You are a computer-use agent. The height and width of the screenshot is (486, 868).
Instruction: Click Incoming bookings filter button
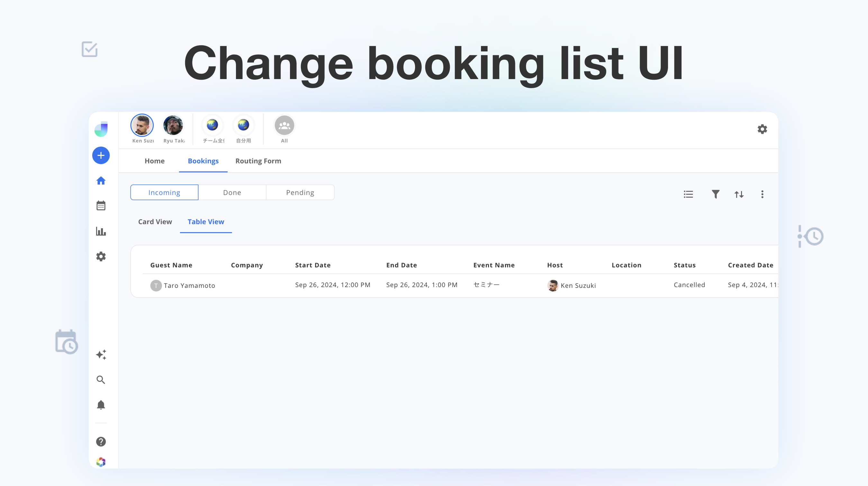point(164,192)
